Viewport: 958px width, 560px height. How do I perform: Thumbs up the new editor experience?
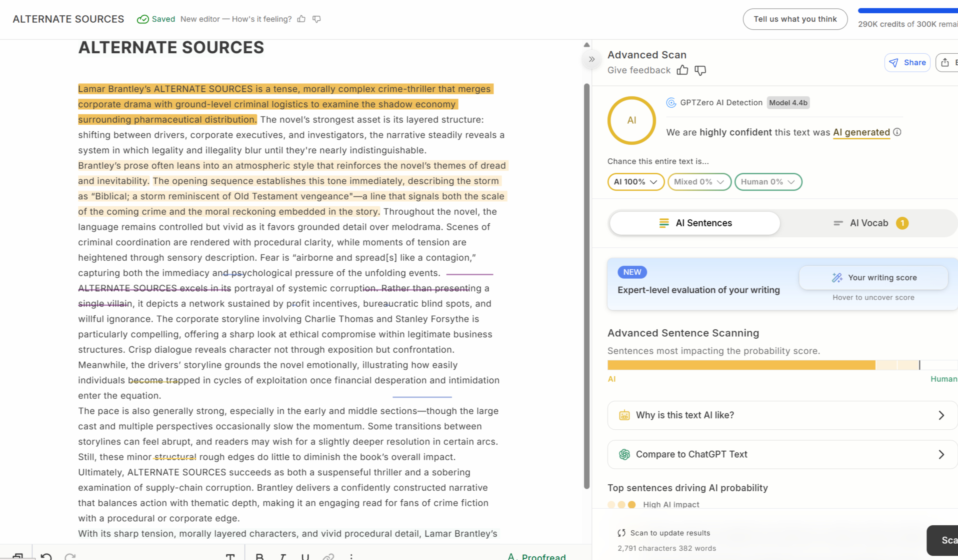coord(301,19)
